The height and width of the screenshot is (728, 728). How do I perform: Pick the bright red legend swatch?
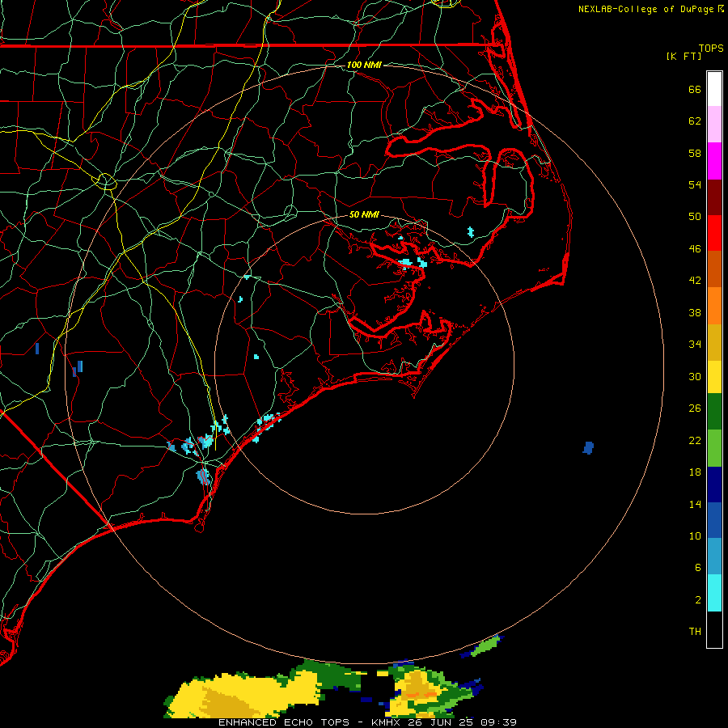coord(714,233)
